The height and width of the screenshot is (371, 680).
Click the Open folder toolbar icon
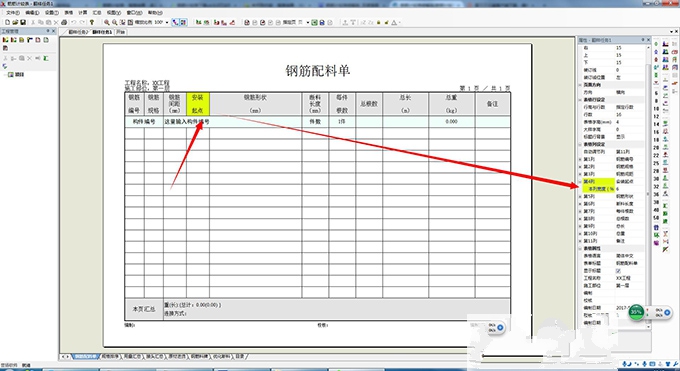point(15,22)
